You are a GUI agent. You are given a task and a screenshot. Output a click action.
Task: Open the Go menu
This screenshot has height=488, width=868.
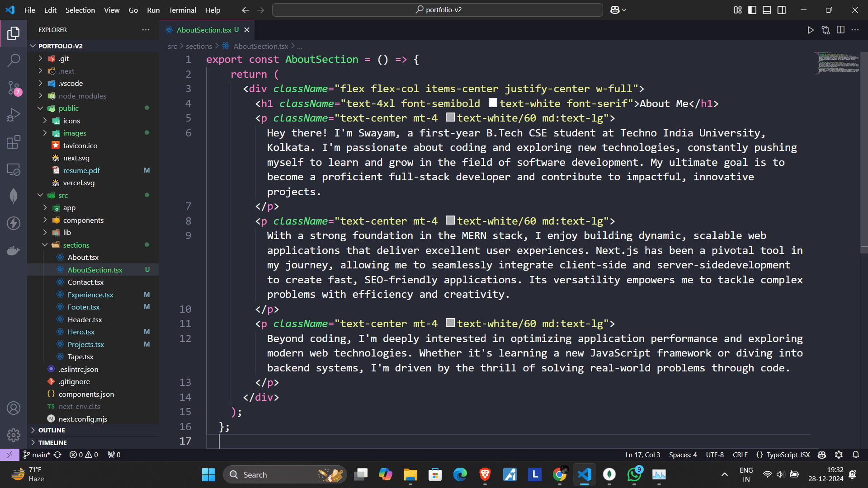coord(133,10)
